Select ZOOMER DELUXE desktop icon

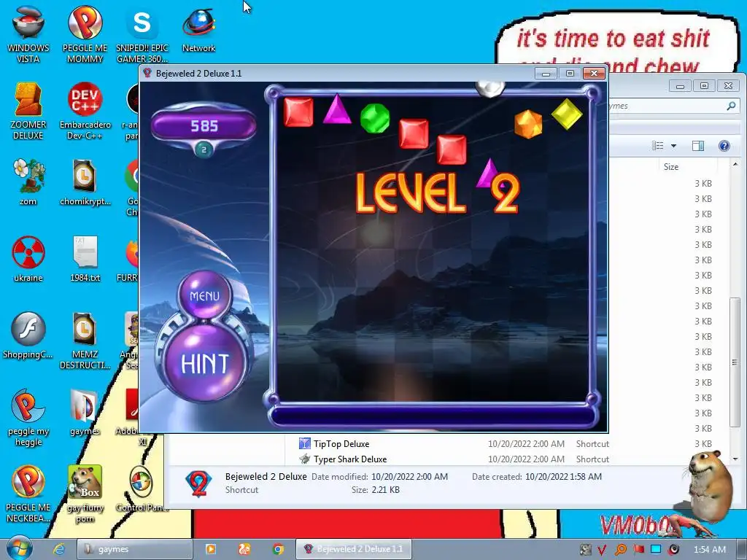28,112
